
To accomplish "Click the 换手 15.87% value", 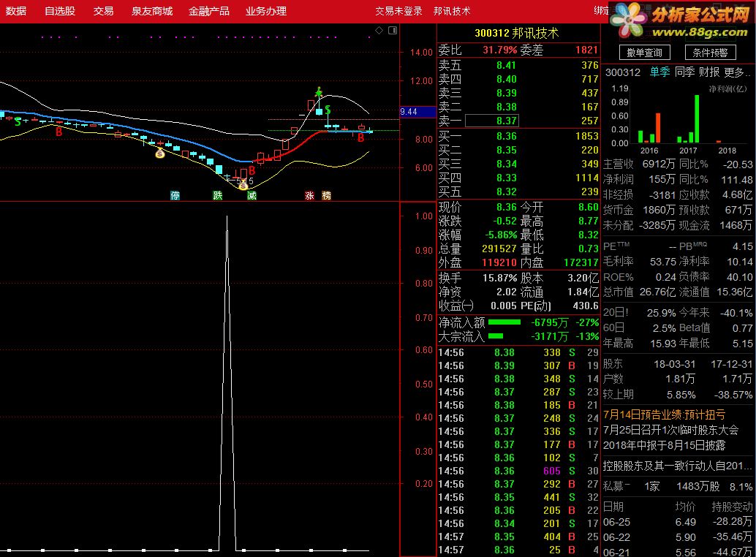I will point(499,278).
